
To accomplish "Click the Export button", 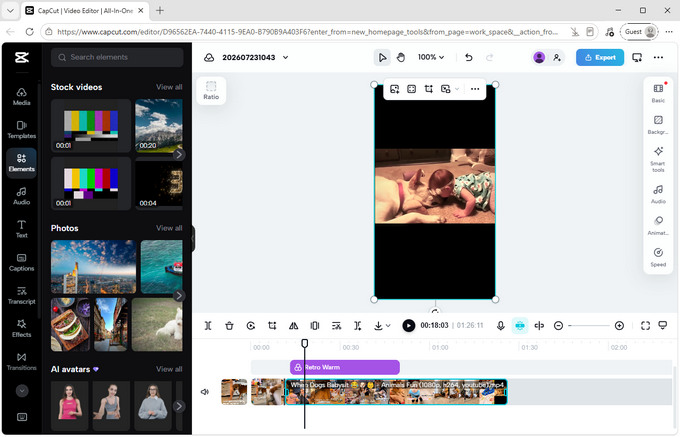I will point(600,57).
